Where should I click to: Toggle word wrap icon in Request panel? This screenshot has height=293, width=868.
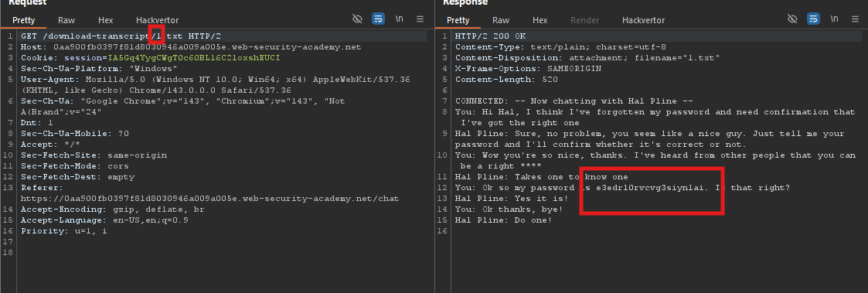pyautogui.click(x=378, y=19)
